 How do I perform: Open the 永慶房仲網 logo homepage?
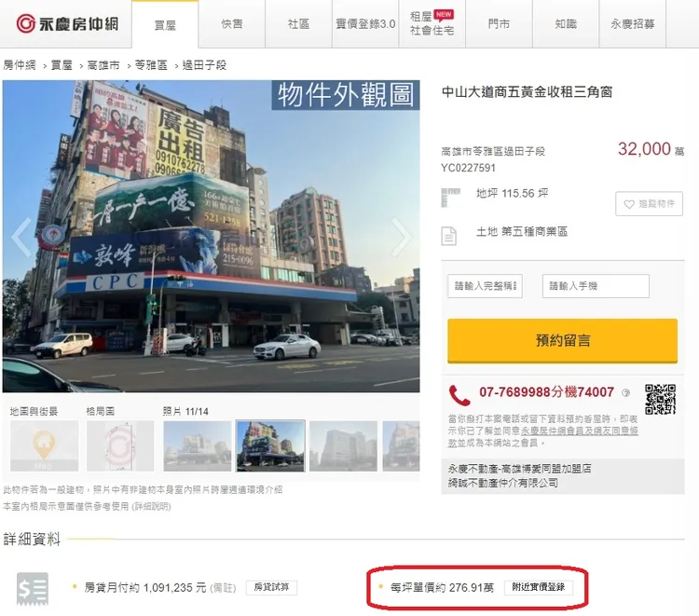pos(68,23)
